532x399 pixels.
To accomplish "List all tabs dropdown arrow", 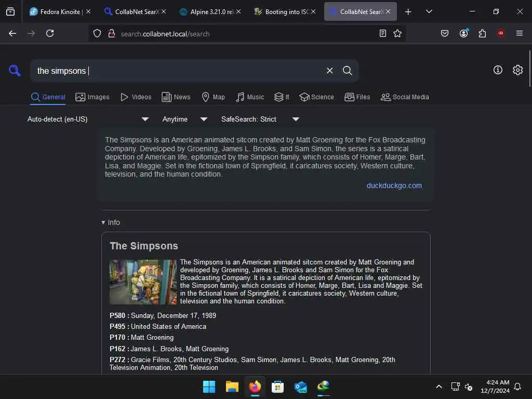I will 429,11.
